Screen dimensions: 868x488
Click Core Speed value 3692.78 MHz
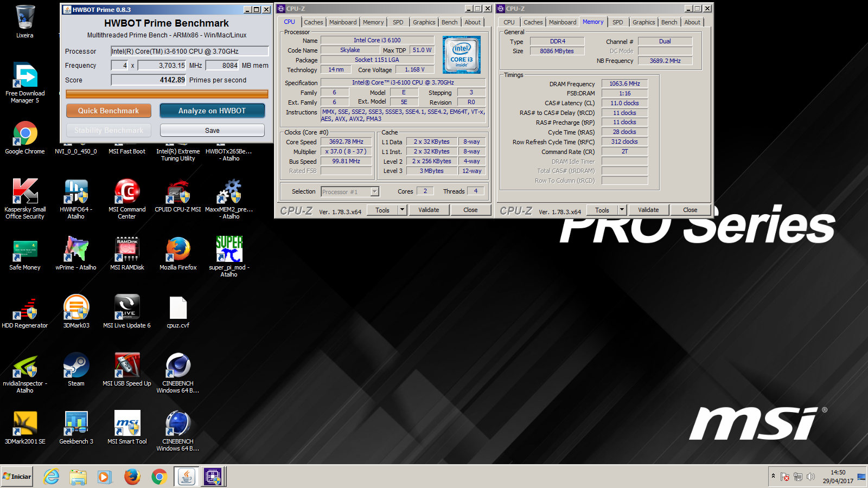point(346,142)
